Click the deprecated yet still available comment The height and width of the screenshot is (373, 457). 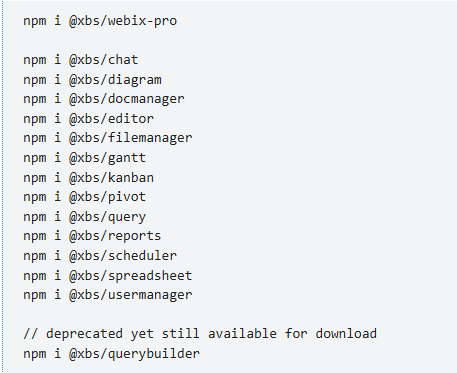200,334
